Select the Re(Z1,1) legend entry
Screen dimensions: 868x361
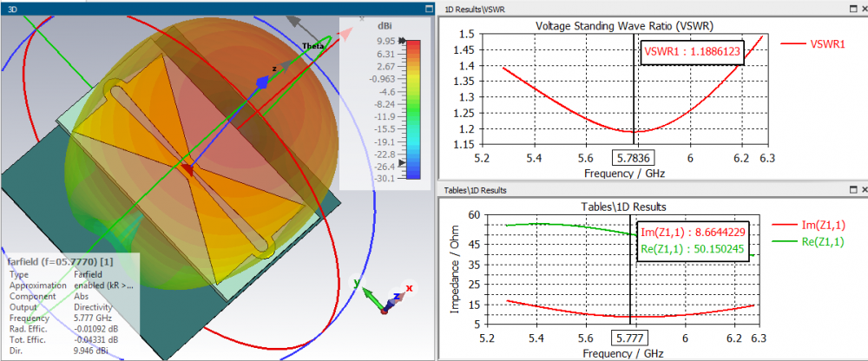tap(808, 241)
